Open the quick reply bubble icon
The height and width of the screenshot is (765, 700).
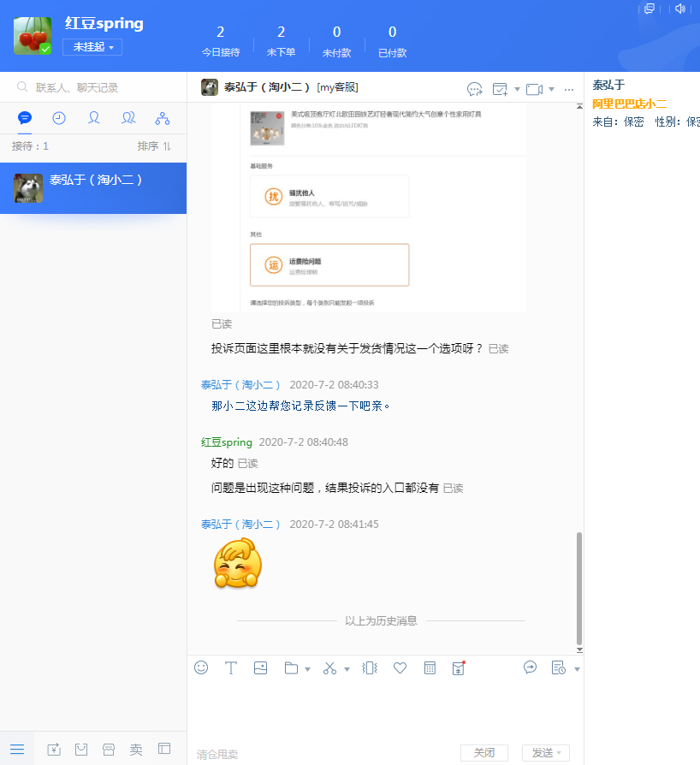tap(530, 667)
